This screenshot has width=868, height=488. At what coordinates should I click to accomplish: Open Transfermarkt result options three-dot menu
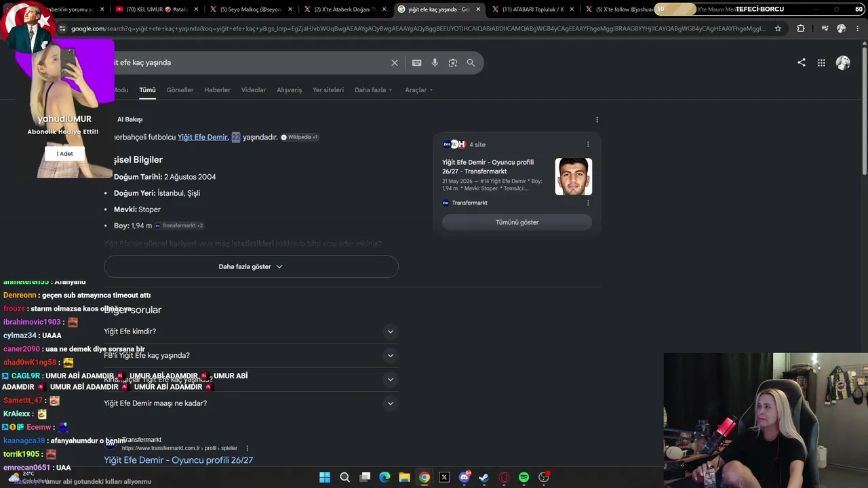click(247, 448)
